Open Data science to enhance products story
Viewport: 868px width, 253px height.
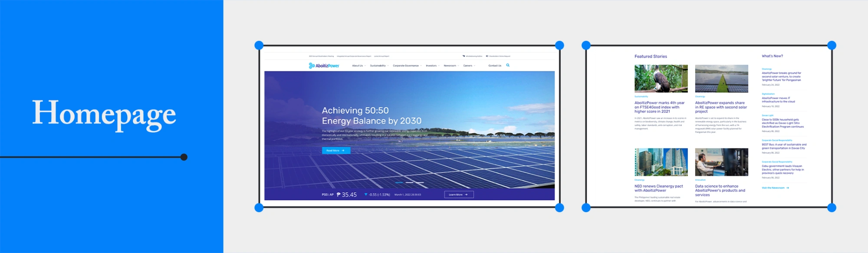point(720,190)
